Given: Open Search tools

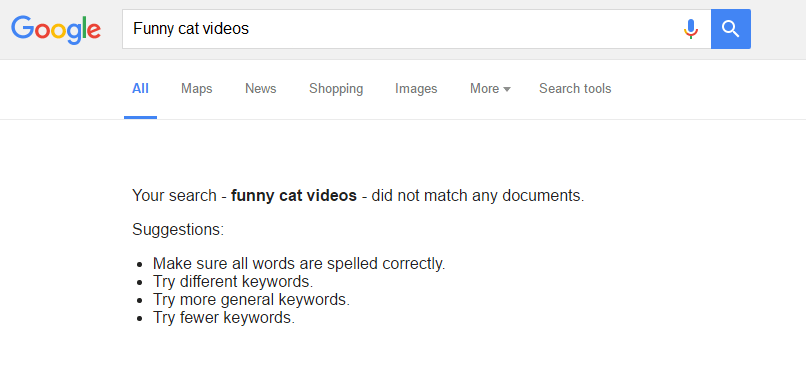Looking at the screenshot, I should point(575,89).
